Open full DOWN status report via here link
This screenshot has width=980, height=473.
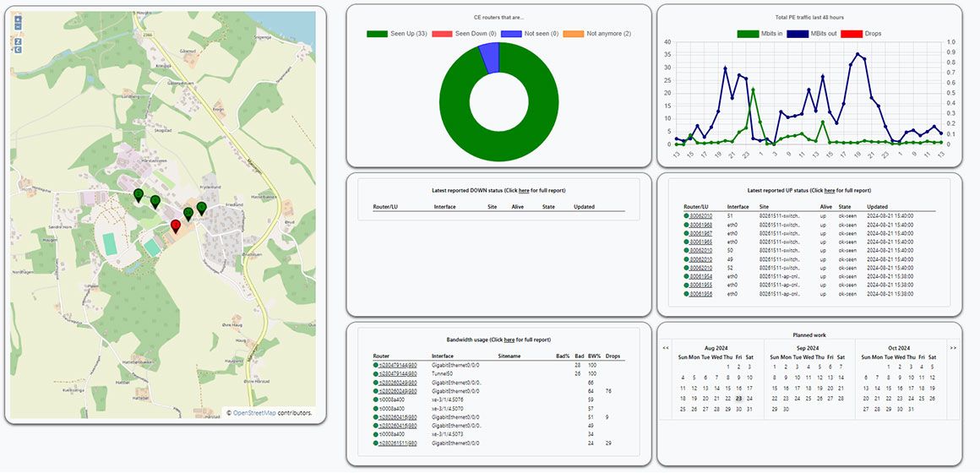pos(523,190)
